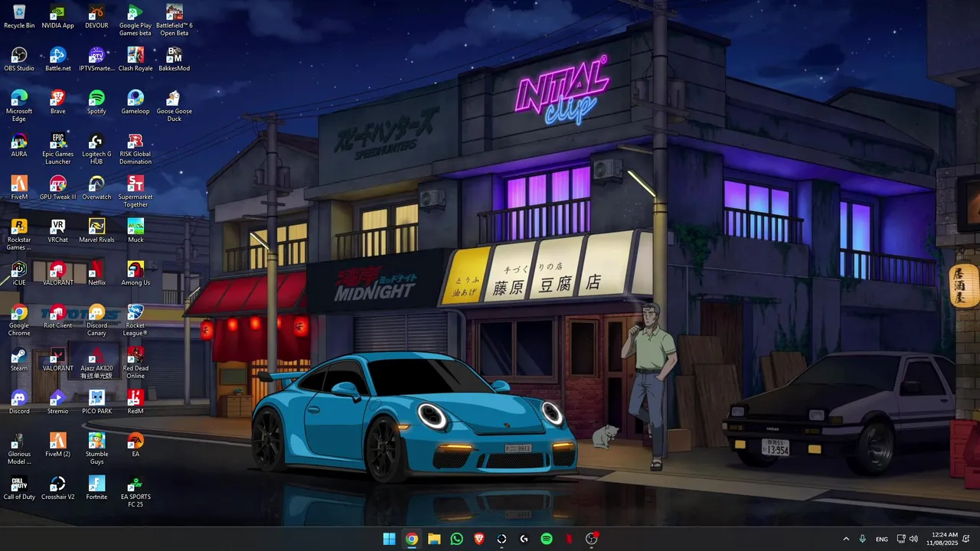Select the FiveM (2) desktop icon
Viewport: 980px width, 551px height.
(58, 445)
